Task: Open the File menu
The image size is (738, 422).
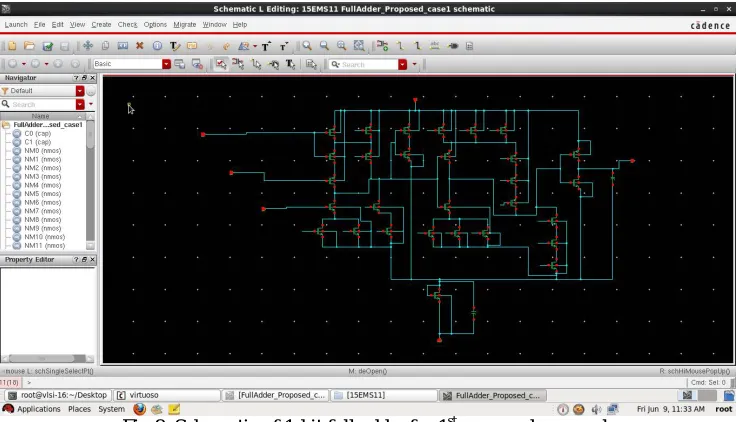Action: click(x=40, y=24)
